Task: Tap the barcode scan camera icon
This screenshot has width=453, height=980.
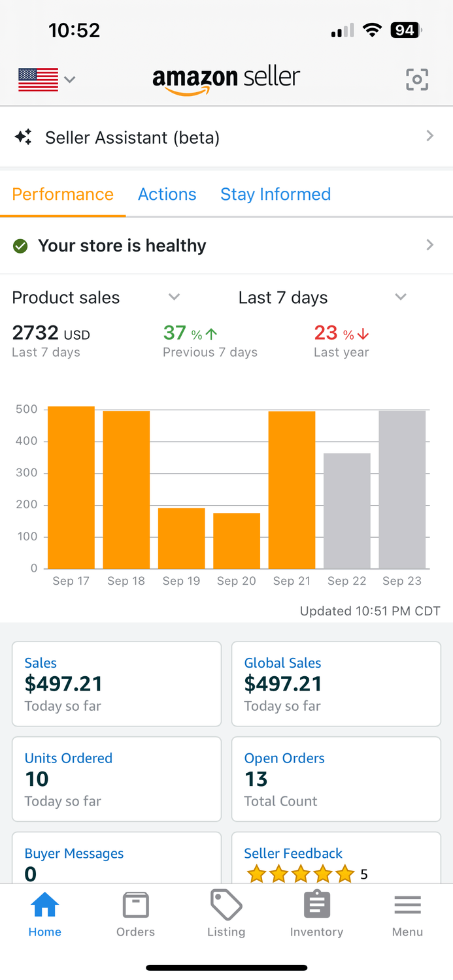Action: pyautogui.click(x=417, y=79)
